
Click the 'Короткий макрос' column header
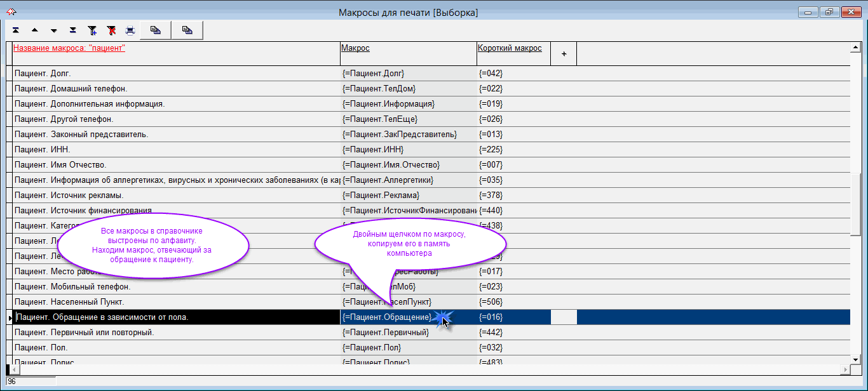(x=510, y=48)
